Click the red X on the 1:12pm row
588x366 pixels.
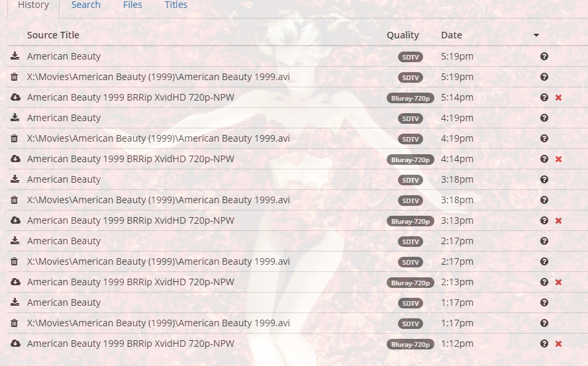(558, 343)
